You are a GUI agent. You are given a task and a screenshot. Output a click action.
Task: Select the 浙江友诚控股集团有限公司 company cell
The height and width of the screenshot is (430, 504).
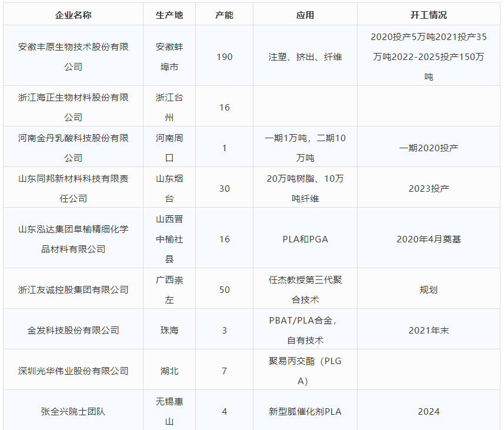coord(74,289)
